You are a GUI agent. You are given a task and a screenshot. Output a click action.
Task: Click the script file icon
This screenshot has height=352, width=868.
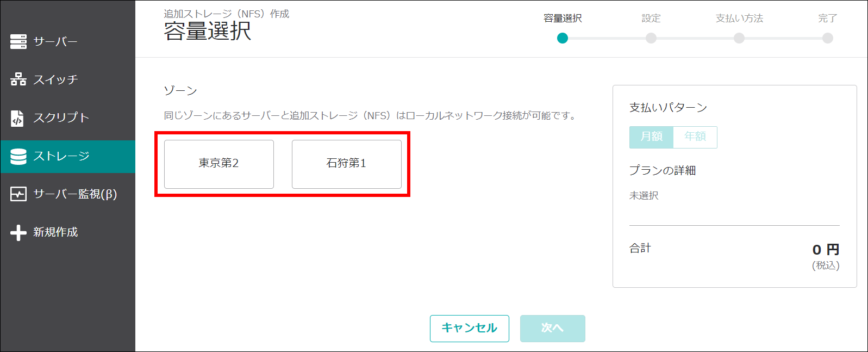tap(17, 118)
